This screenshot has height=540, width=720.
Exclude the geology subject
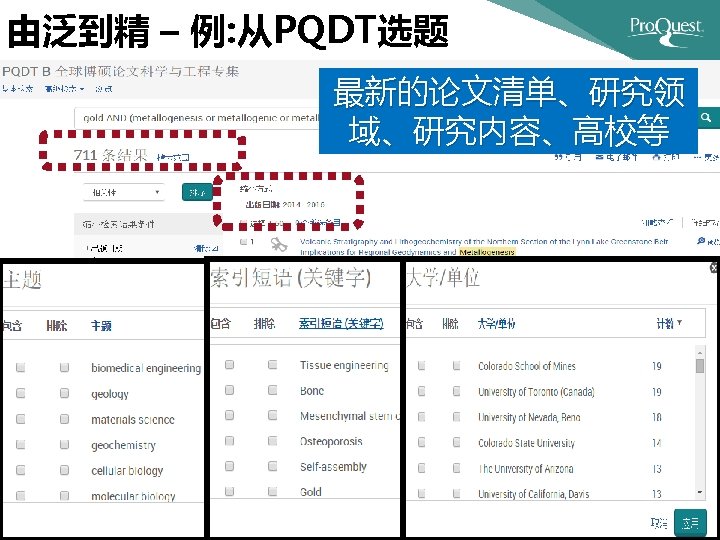coord(64,393)
